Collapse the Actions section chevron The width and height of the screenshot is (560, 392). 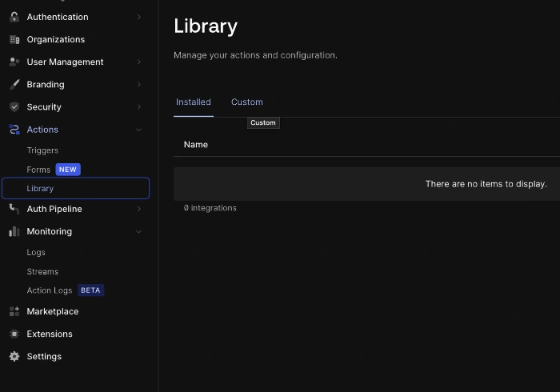138,130
